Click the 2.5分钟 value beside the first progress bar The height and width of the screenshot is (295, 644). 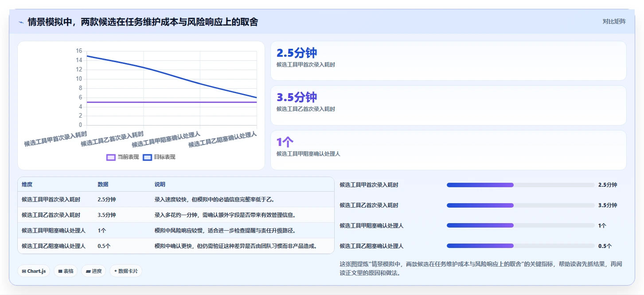tap(608, 185)
